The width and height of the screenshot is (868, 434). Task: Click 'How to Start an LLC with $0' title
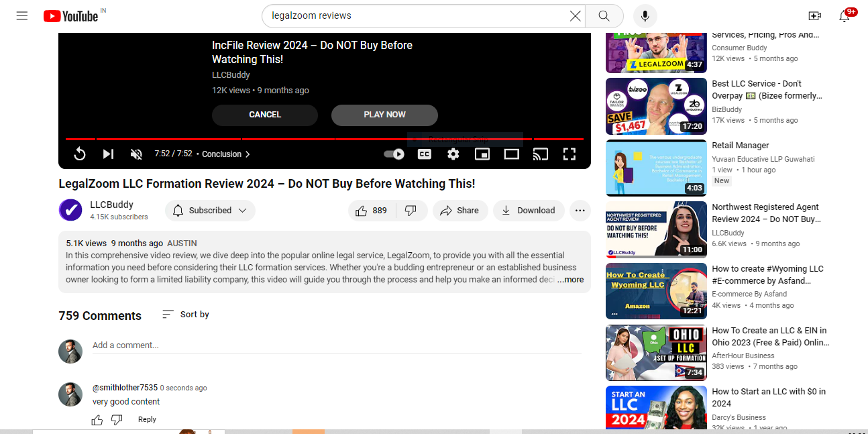pos(769,398)
